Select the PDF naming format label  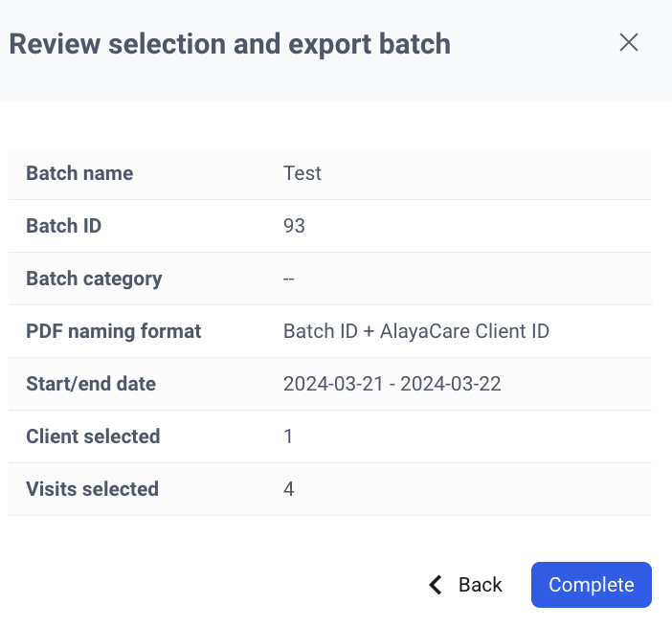[x=113, y=331]
